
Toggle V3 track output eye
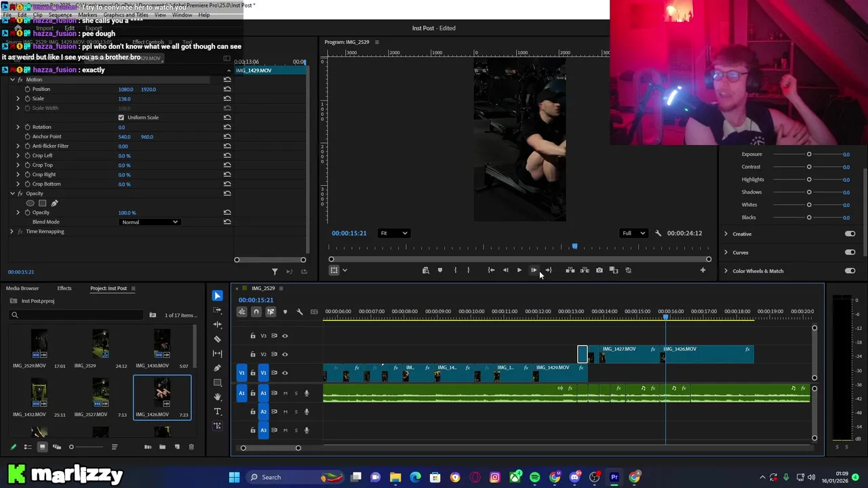coord(285,335)
